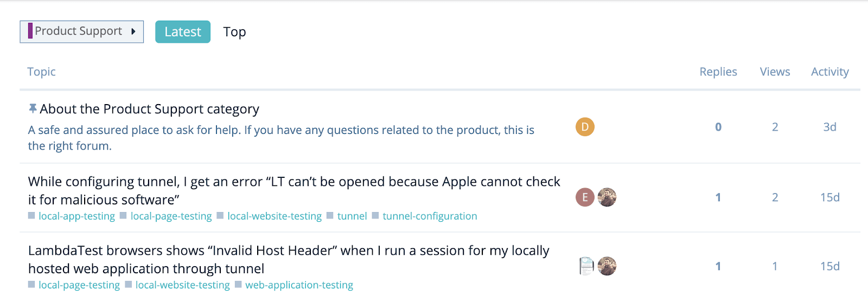
Task: Click the document-image avatar on LambdaTest topic
Action: click(586, 266)
